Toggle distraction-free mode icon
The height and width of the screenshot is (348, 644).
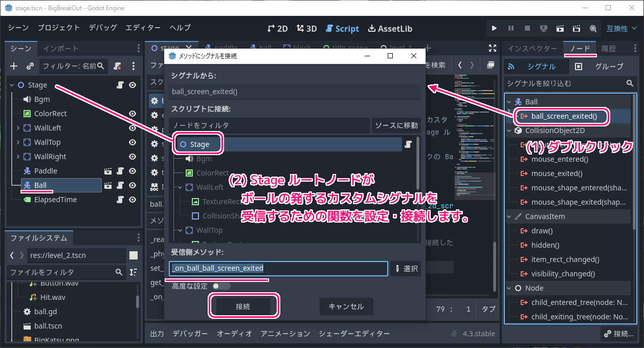[493, 48]
